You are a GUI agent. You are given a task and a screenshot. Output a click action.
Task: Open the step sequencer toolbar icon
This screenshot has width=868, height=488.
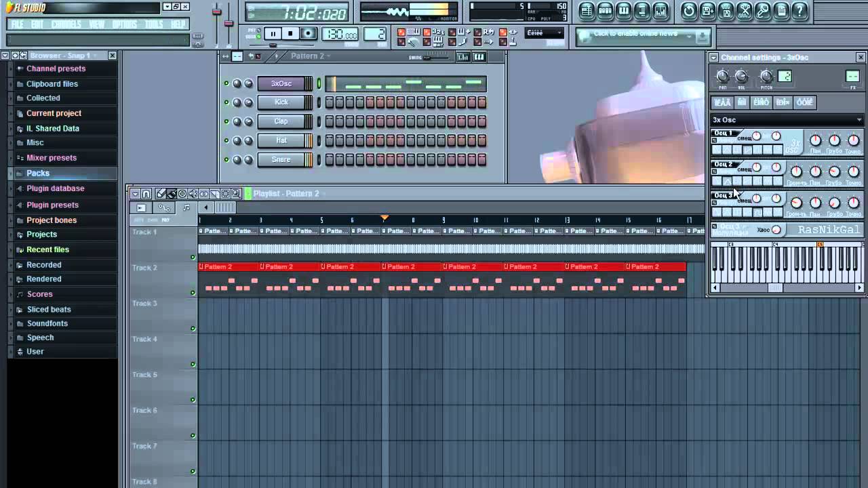tap(606, 10)
